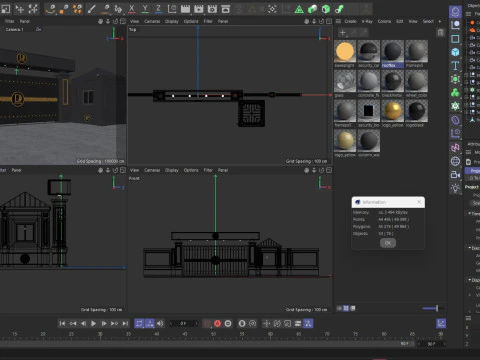Screen dimensions: 480x360
Task: Open the material manager hamburger menu
Action: click(338, 21)
